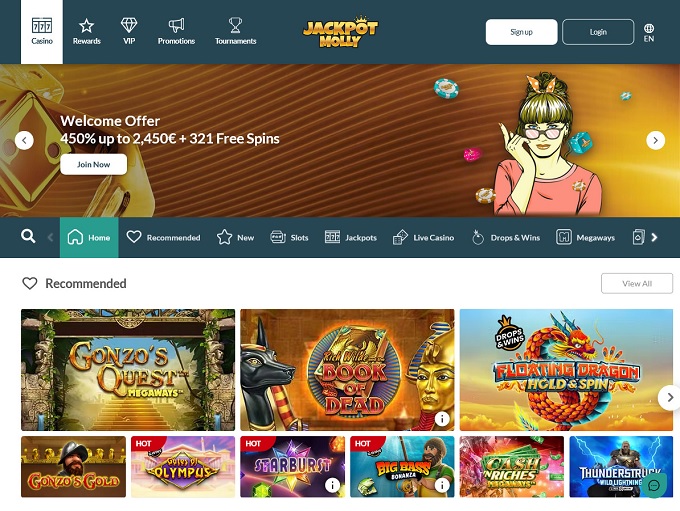The image size is (680, 511).
Task: Switch to Live Casino tab
Action: pos(423,237)
